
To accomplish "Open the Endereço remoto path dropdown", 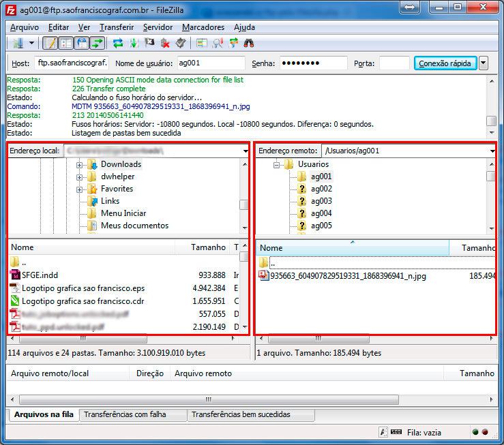I will [x=492, y=151].
